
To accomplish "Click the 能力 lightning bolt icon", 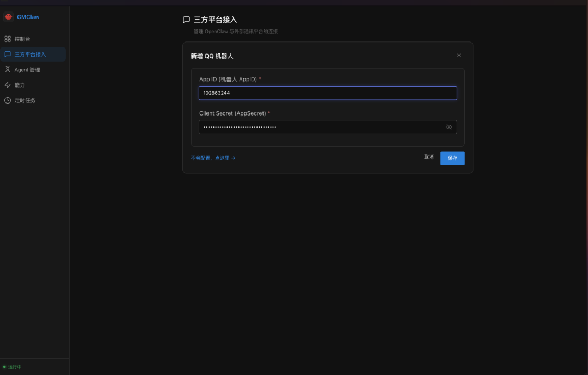I will coord(8,85).
